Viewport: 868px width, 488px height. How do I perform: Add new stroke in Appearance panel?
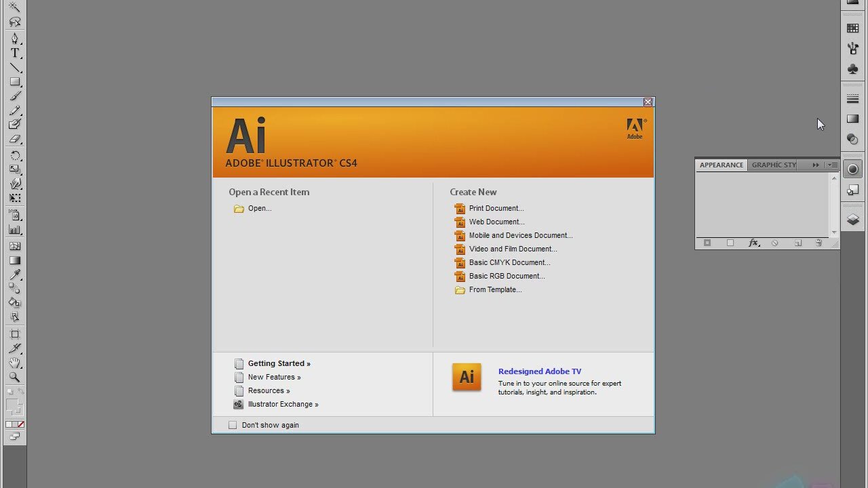[707, 243]
